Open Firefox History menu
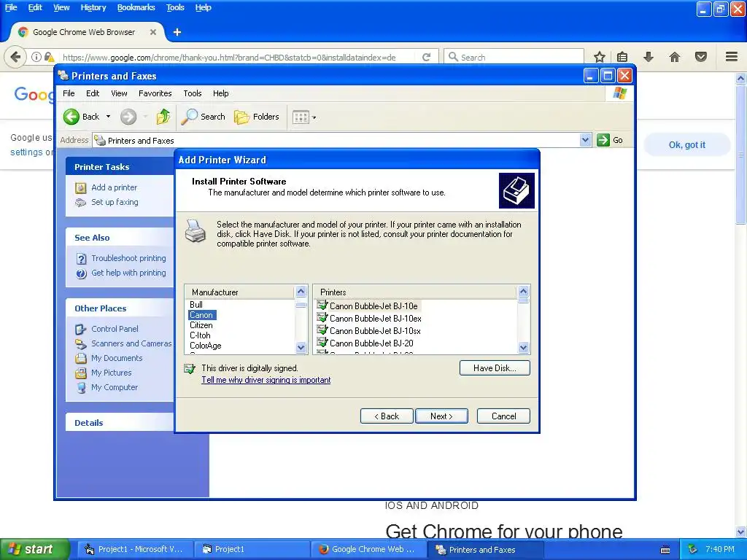This screenshot has width=747, height=560. pos(93,7)
